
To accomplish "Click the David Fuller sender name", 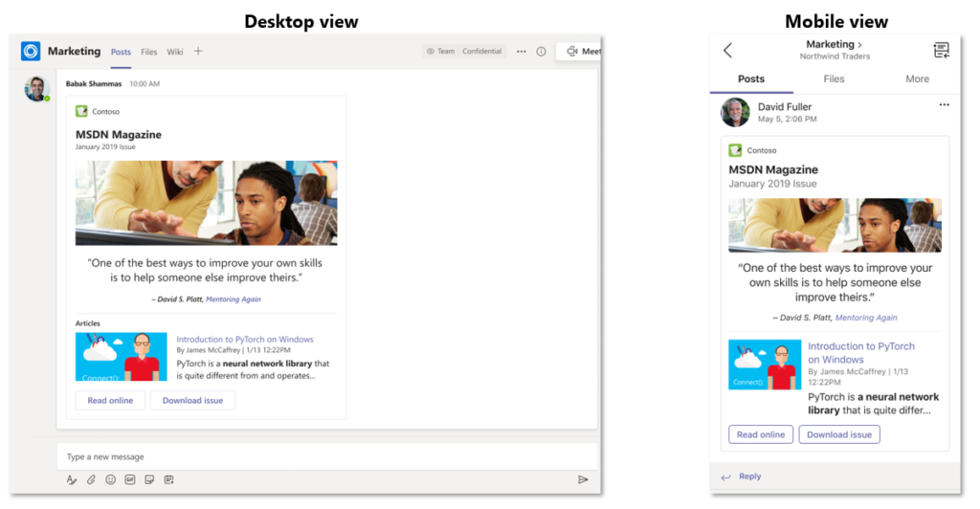I will [x=785, y=107].
